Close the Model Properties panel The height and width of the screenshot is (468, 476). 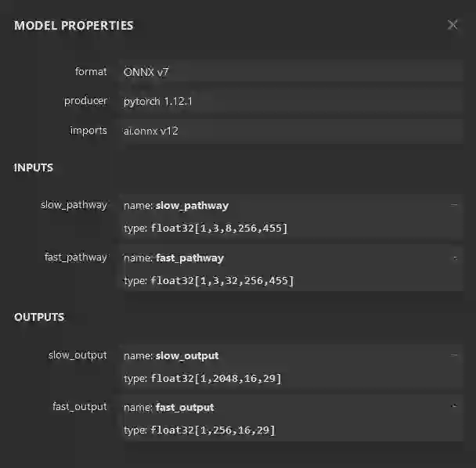pyautogui.click(x=453, y=25)
